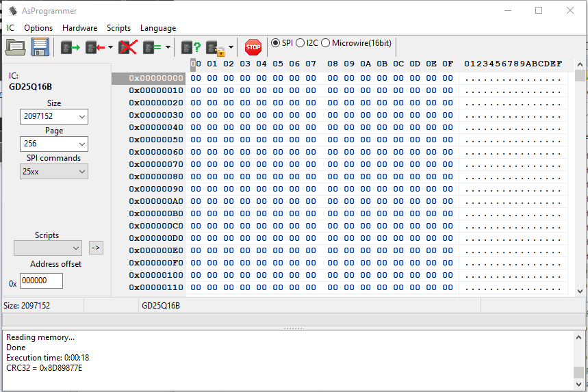
Task: Click the Verify IC icon with equals sign
Action: pyautogui.click(x=152, y=47)
